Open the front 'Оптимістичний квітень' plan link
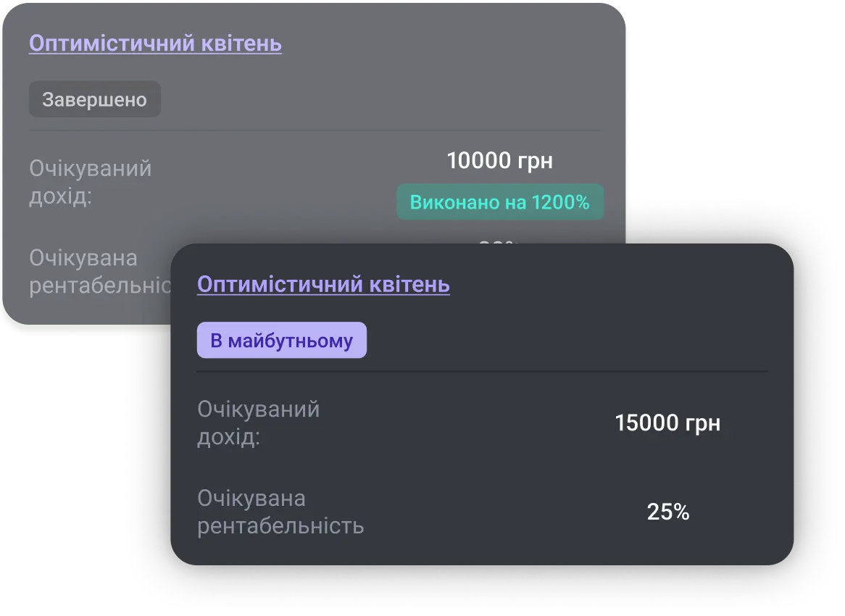This screenshot has height=616, width=845. [322, 284]
